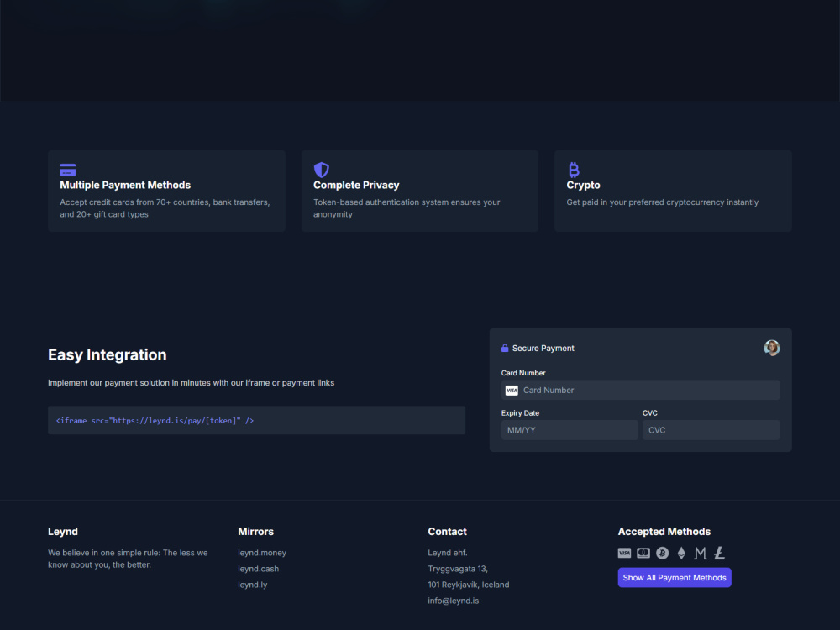Click the Ethereum icon under Accepted Methods
The image size is (840, 630).
tap(681, 554)
